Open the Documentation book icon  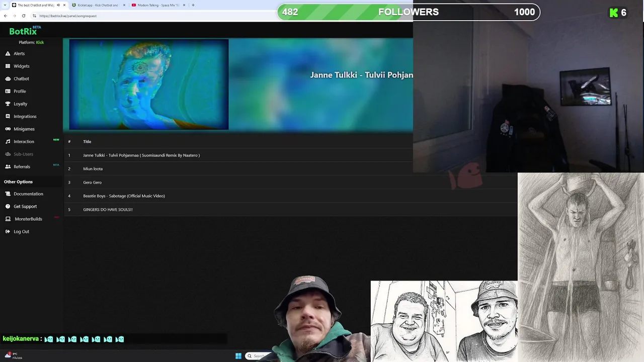pyautogui.click(x=8, y=194)
